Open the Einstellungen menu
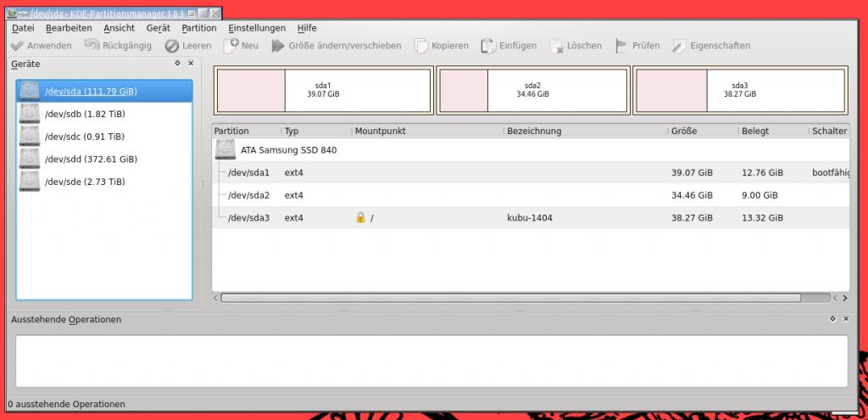This screenshot has width=868, height=420. pyautogui.click(x=257, y=28)
